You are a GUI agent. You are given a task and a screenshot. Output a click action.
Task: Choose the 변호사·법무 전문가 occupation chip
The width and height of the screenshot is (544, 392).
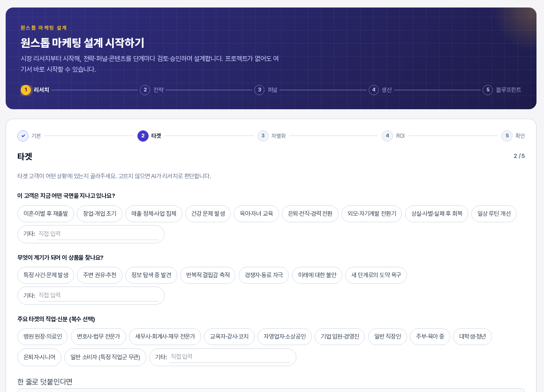click(98, 337)
